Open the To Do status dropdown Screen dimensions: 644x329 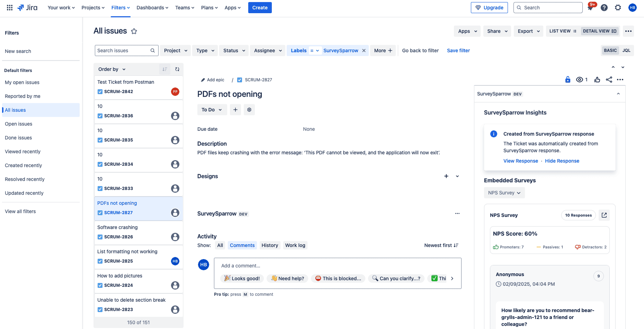click(212, 110)
